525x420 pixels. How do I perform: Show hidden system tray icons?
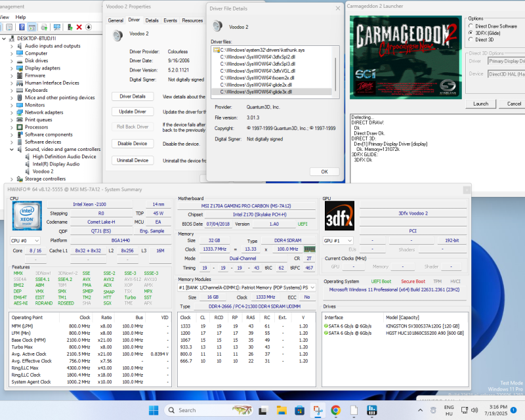(420, 410)
